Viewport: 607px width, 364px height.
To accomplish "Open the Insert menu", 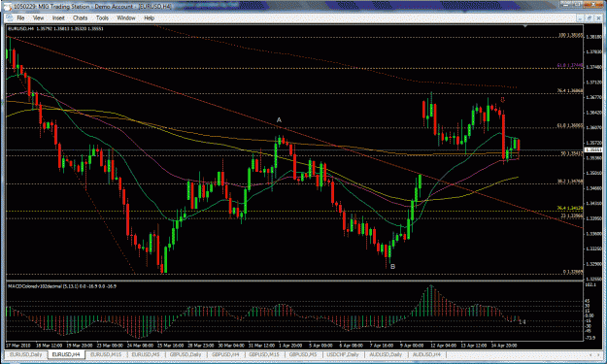I will tap(58, 17).
